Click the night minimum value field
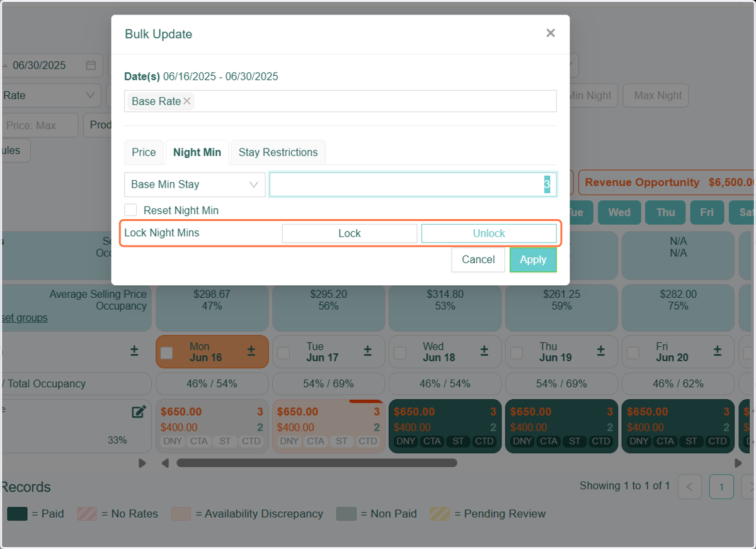The width and height of the screenshot is (756, 549). 413,184
